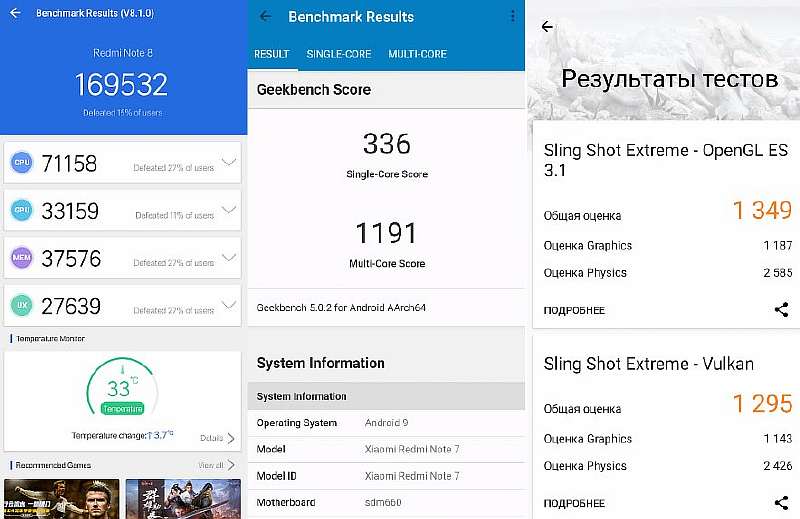This screenshot has height=519, width=800.
Task: Open the first recommended game thumbnail
Action: (x=62, y=498)
